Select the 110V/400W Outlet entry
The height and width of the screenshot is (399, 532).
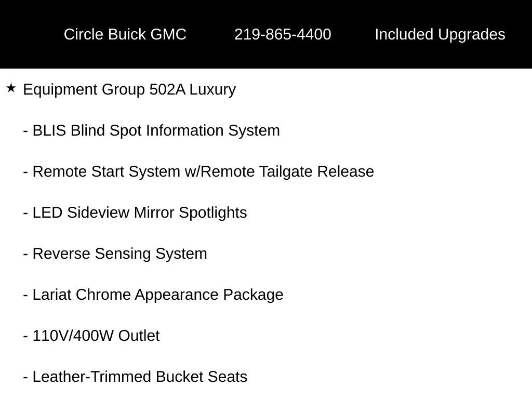pos(91,336)
